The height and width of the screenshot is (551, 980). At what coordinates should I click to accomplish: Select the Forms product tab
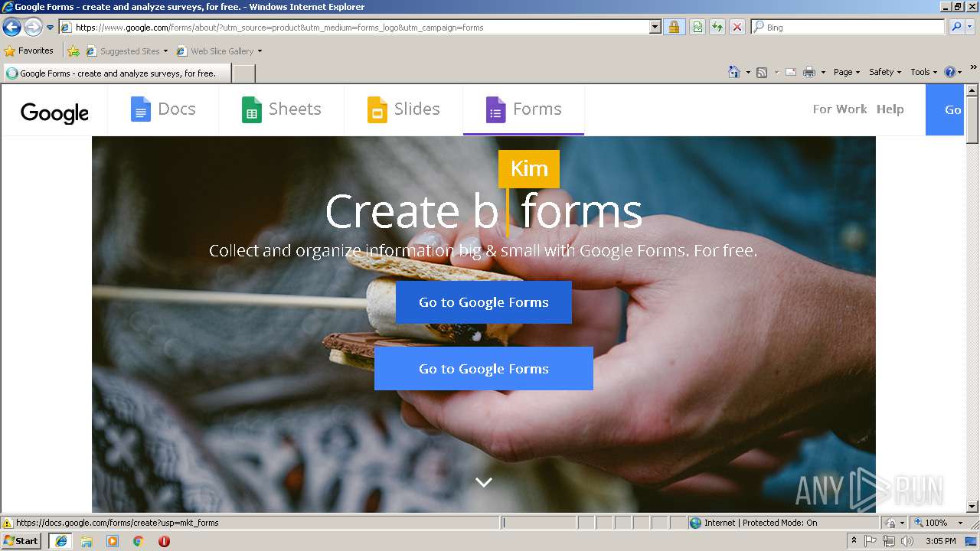coord(524,109)
